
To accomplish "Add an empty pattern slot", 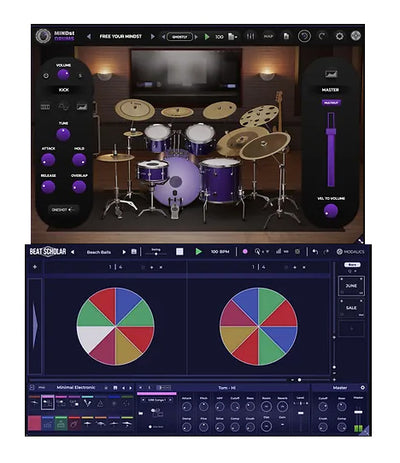I will coord(352,329).
